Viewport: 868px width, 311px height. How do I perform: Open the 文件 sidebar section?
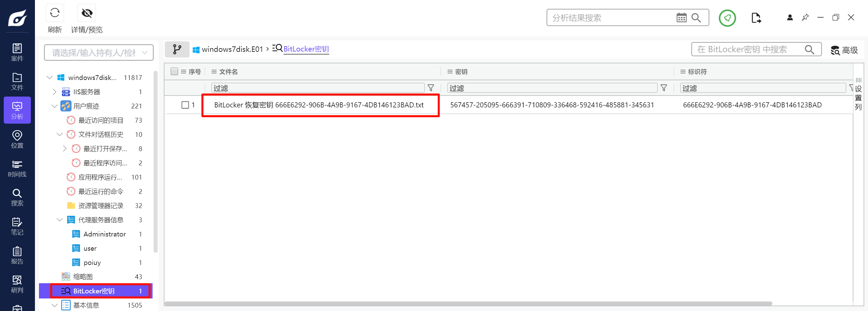coord(17,81)
